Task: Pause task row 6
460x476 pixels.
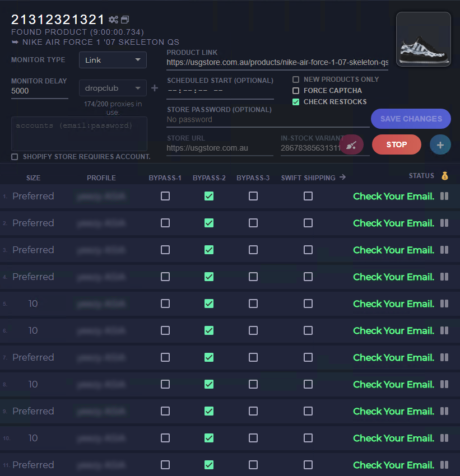Action: [444, 330]
